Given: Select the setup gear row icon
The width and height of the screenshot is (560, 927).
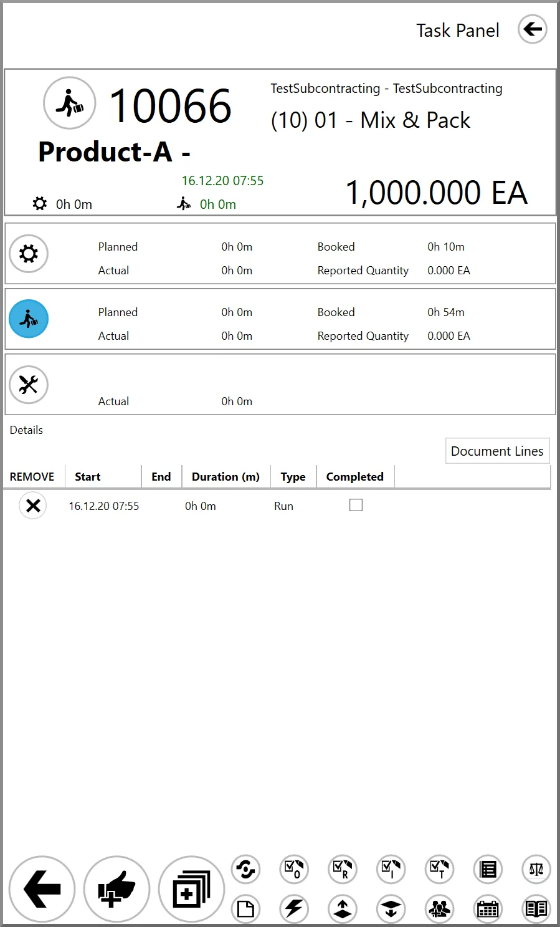Looking at the screenshot, I should (29, 254).
